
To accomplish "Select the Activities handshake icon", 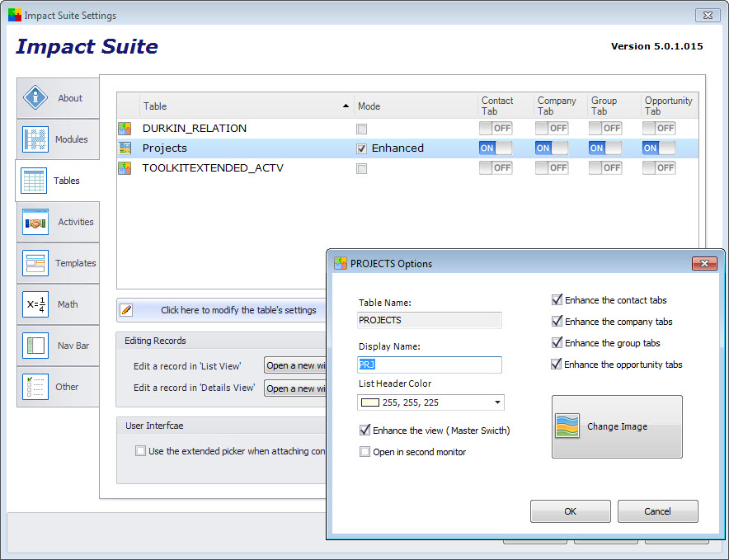I will [35, 222].
